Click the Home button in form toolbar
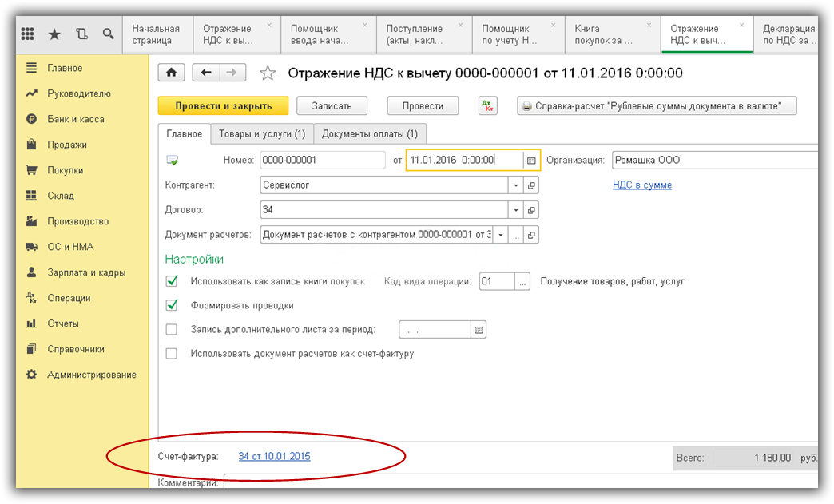Image resolution: width=834 pixels, height=504 pixels. tap(171, 73)
